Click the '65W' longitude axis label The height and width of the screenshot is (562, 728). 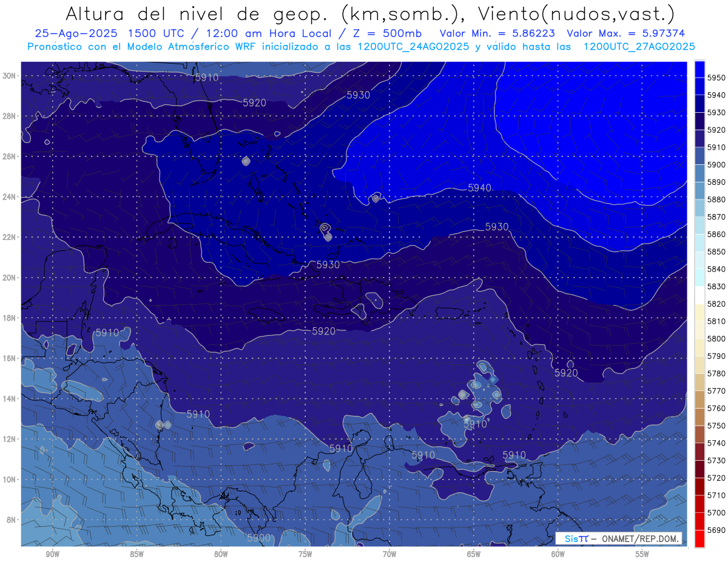(x=474, y=554)
